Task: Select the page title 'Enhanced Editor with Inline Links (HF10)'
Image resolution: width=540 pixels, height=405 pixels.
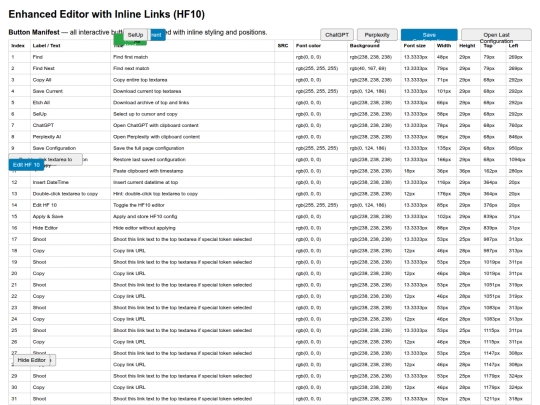Action: tap(106, 14)
